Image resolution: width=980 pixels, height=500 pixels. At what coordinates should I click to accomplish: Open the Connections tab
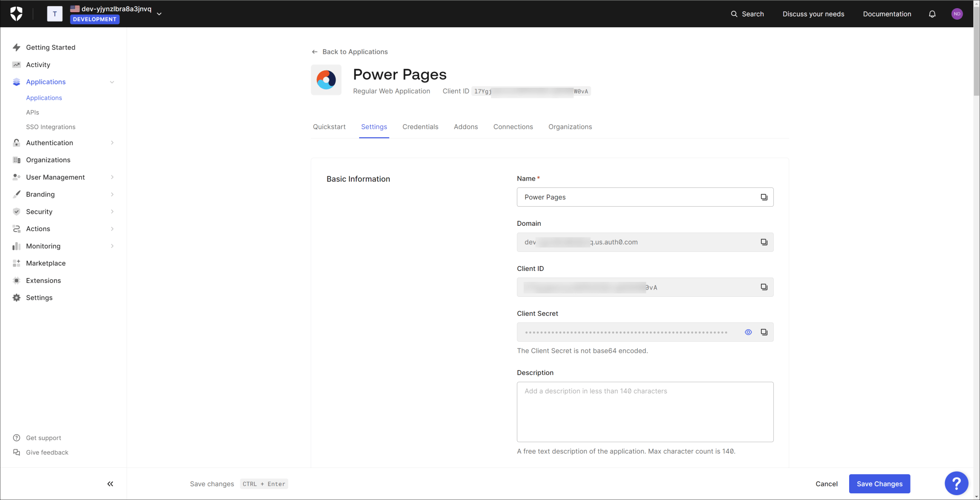click(513, 127)
